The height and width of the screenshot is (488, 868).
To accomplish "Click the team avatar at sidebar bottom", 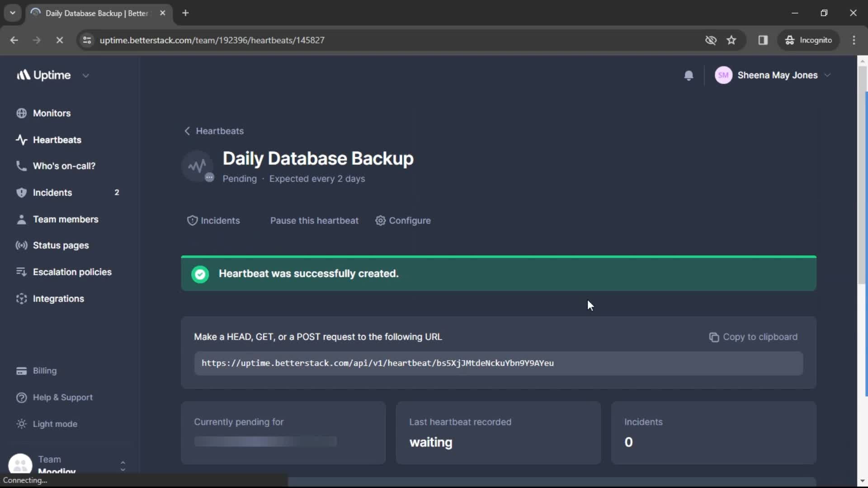I will pos(20,465).
